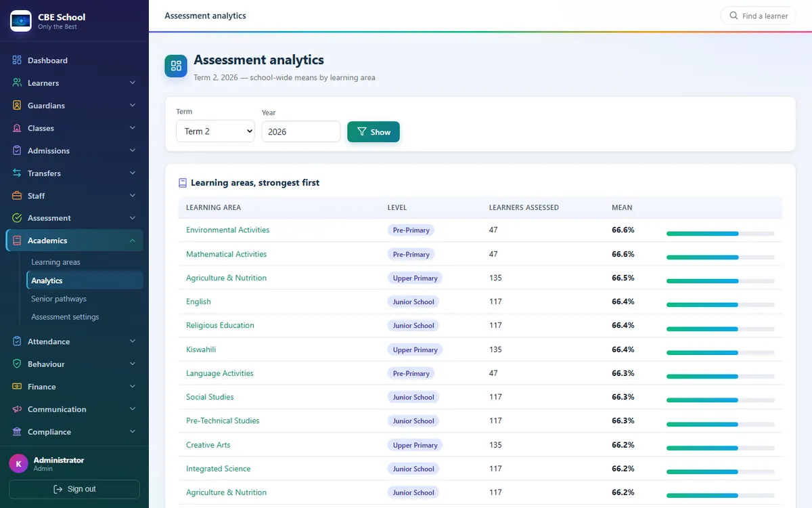Expand the Assessment menu chevron
This screenshot has width=812, height=508.
pyautogui.click(x=133, y=218)
